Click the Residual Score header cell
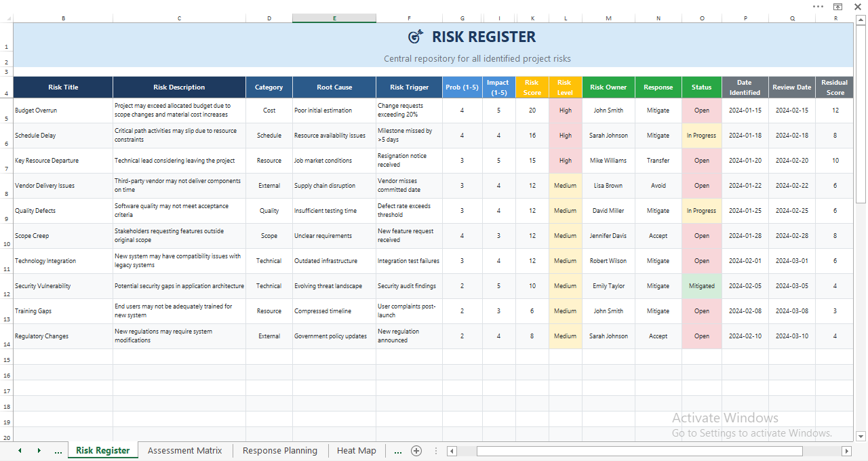This screenshot has height=461, width=868. pos(835,87)
